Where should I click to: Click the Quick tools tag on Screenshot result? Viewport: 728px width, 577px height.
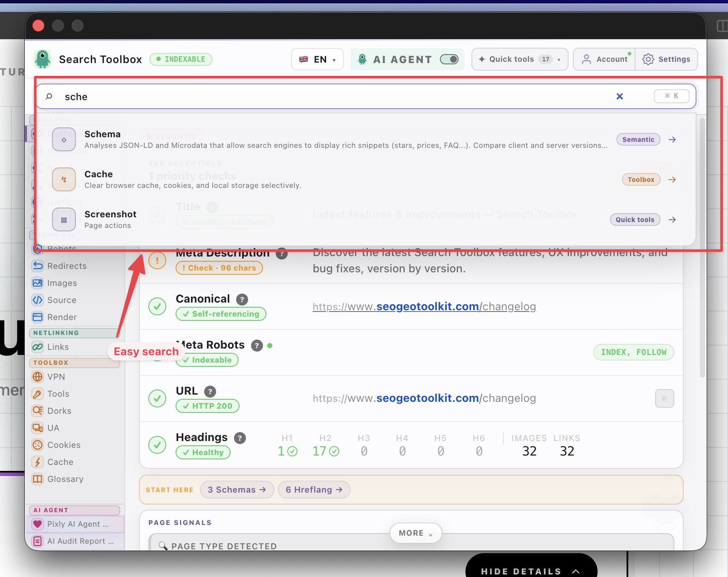(x=635, y=219)
